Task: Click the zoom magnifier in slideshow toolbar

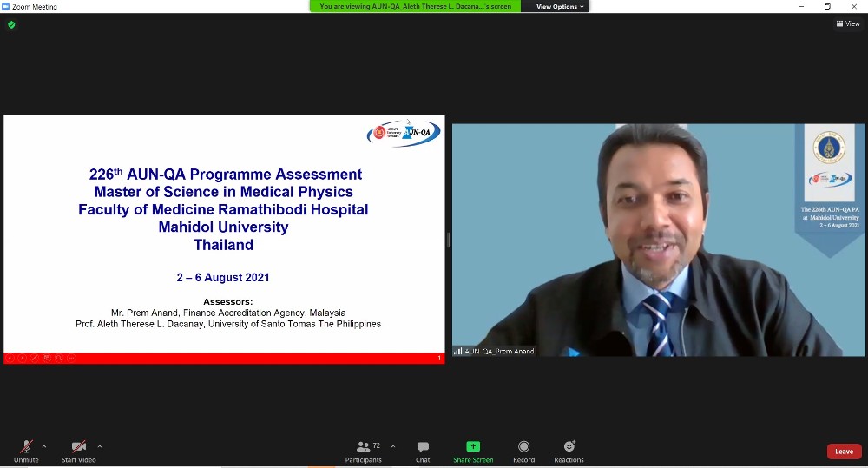Action: [x=59, y=358]
